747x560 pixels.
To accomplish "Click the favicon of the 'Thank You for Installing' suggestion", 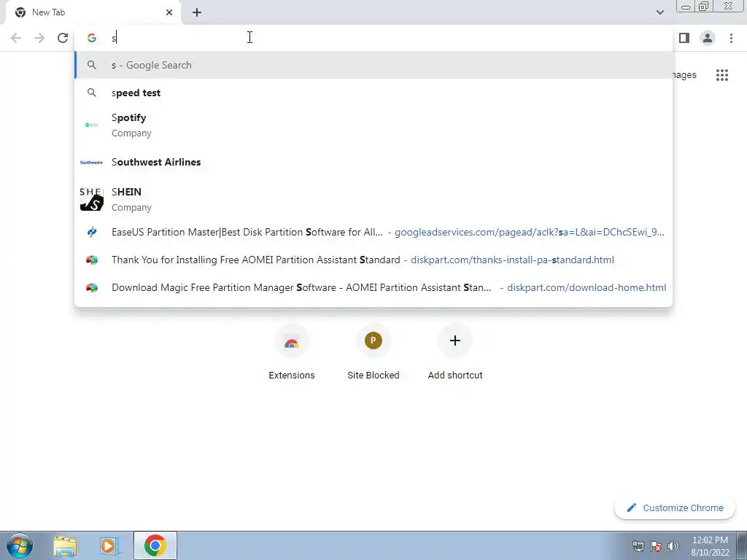I will point(91,260).
